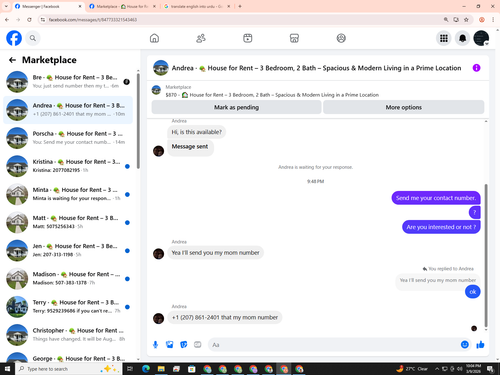Click the Marketplace listing link with $870 price

pos(272,95)
